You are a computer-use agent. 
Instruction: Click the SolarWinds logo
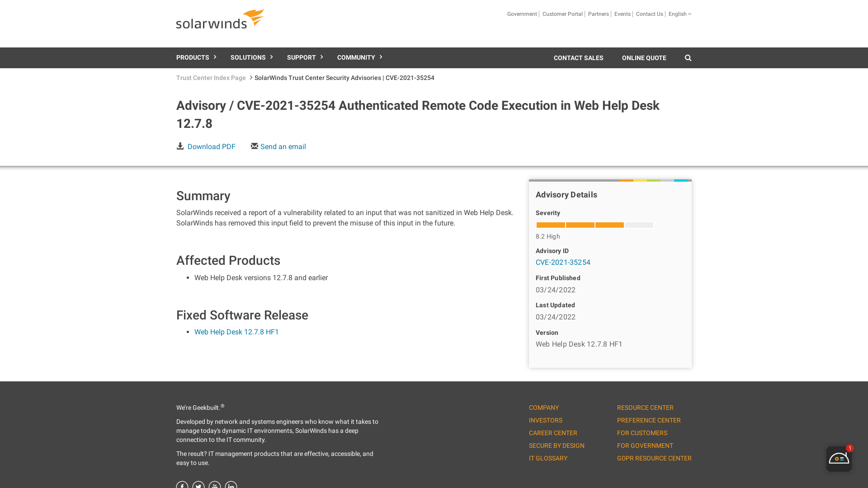tap(220, 19)
